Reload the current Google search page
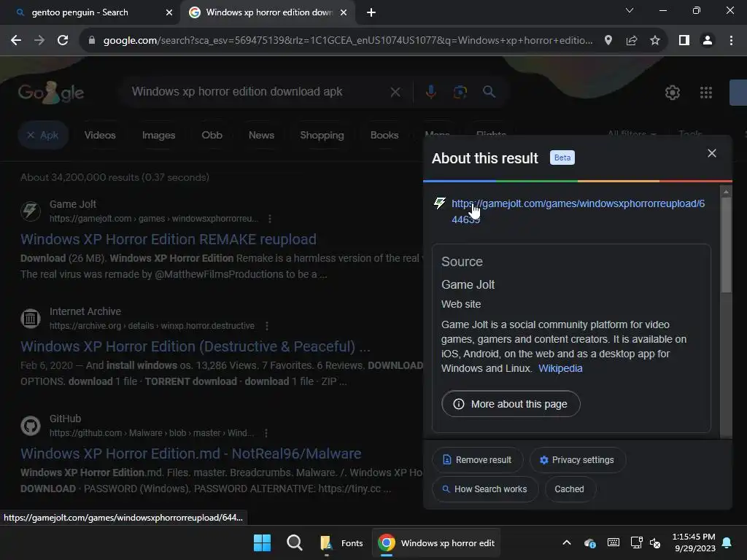Image resolution: width=747 pixels, height=560 pixels. tap(63, 41)
